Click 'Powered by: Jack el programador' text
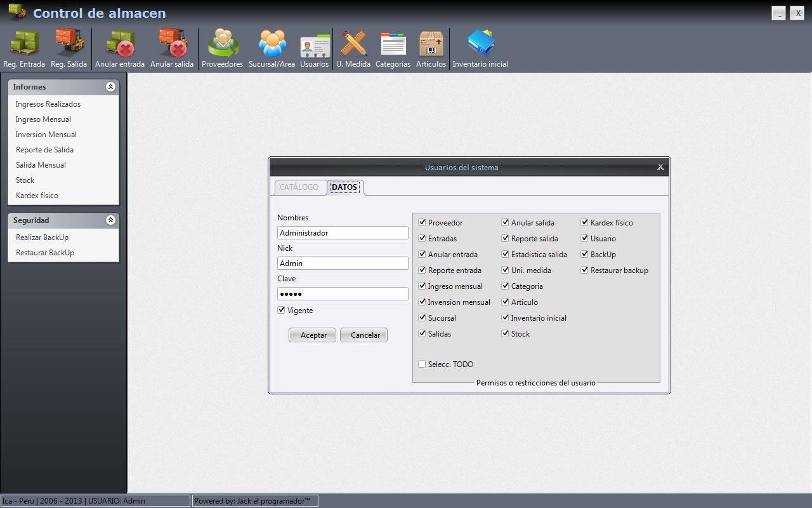The width and height of the screenshot is (812, 508). (x=252, y=501)
